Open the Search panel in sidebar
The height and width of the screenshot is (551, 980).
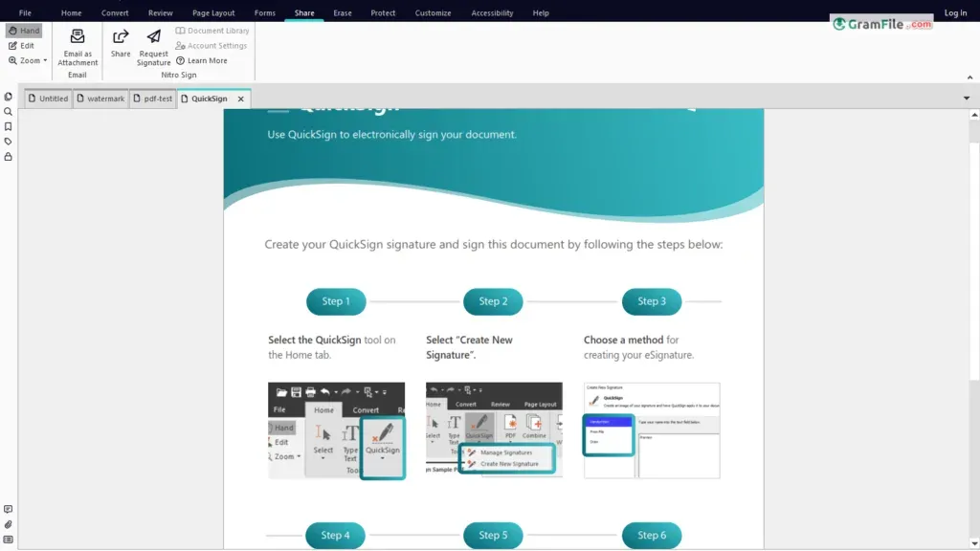(x=8, y=112)
